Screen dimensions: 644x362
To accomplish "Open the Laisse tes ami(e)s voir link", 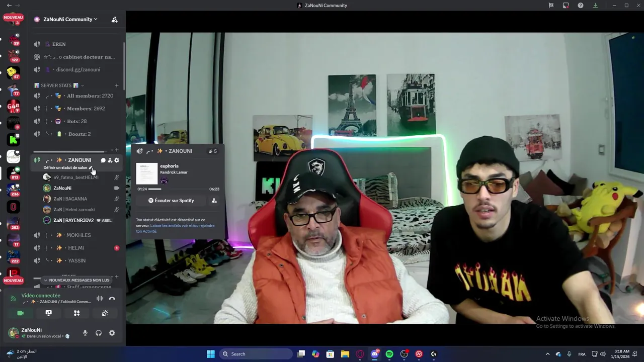I will [175, 228].
